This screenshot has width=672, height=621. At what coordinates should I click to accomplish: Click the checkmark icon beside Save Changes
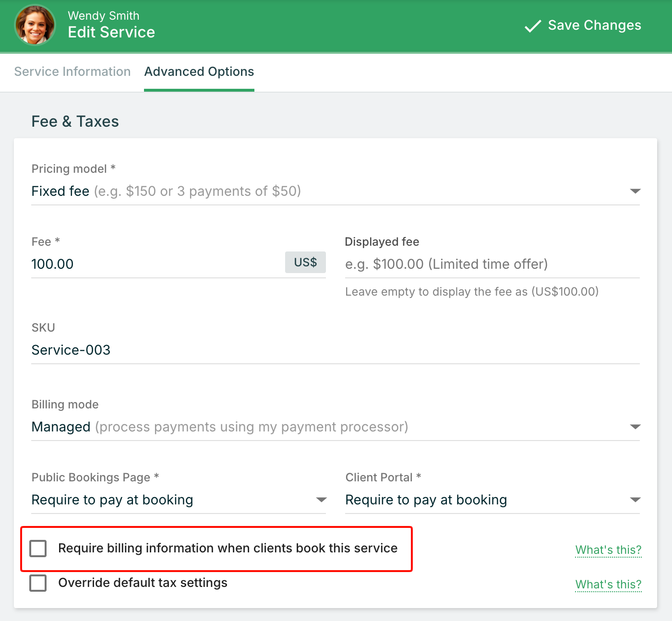coord(532,26)
